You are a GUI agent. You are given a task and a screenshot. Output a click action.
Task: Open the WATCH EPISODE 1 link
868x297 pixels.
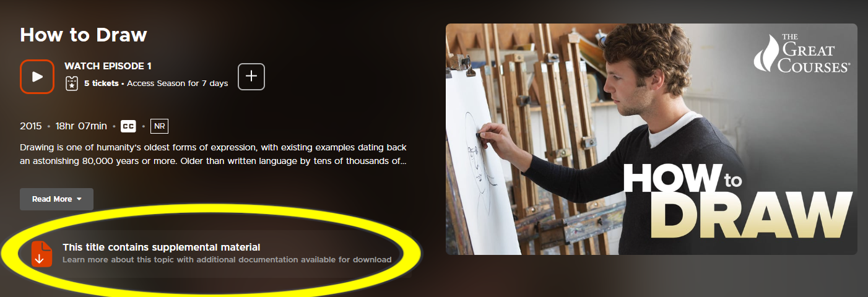point(108,66)
